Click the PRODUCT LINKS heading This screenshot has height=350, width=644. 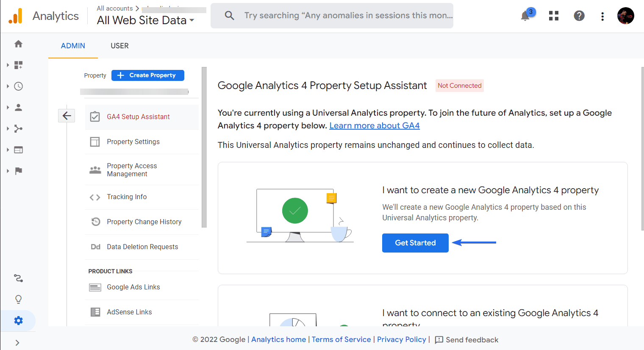click(110, 271)
